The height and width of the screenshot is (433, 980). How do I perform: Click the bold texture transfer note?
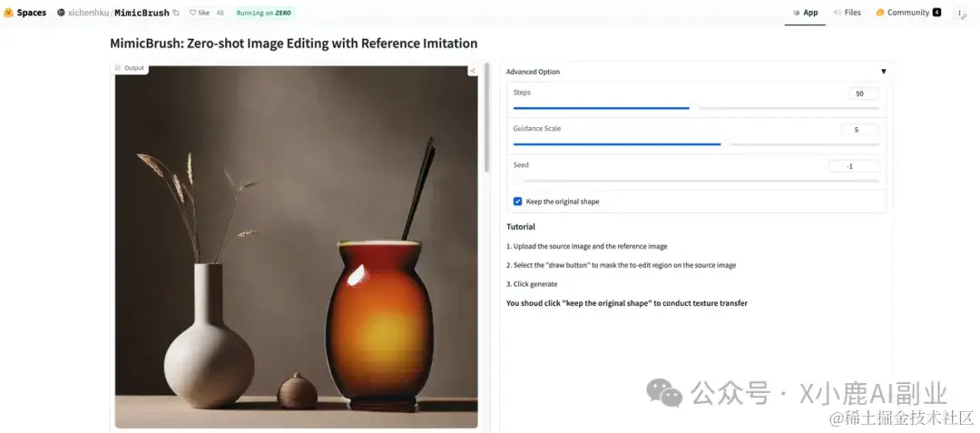click(x=627, y=304)
